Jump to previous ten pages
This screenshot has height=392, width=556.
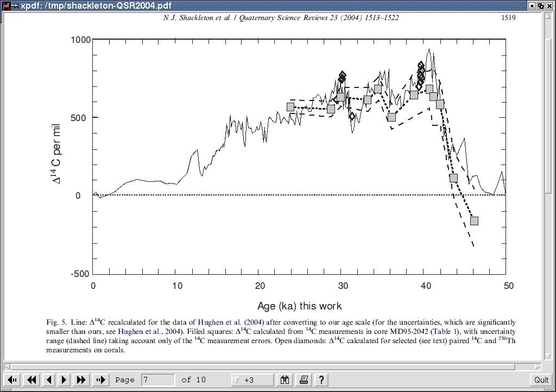[31, 380]
